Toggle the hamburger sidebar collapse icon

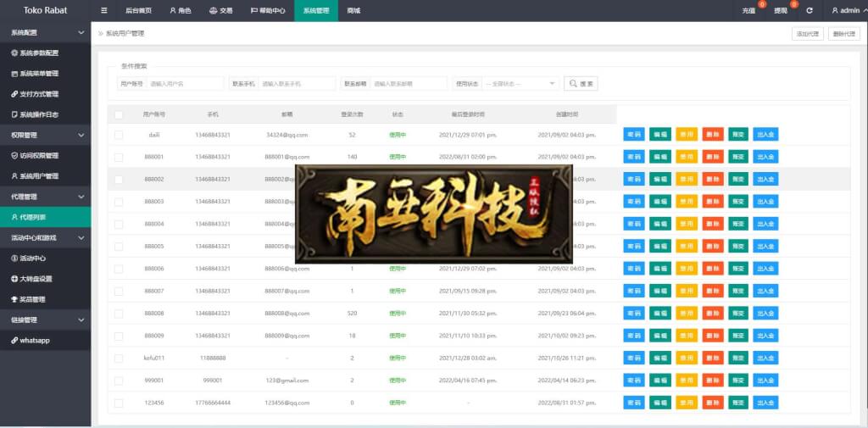point(104,10)
